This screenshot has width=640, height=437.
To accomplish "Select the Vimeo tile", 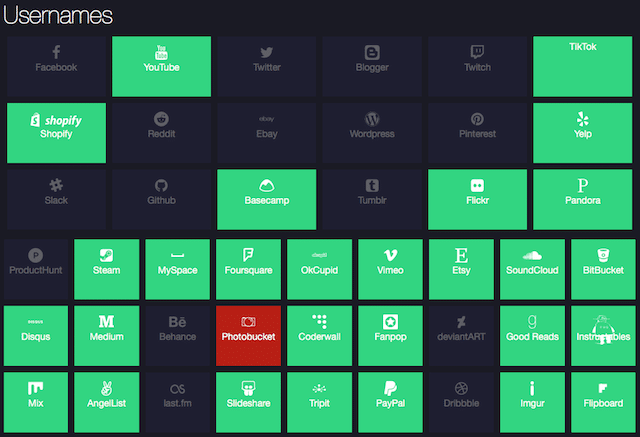I will [x=390, y=269].
